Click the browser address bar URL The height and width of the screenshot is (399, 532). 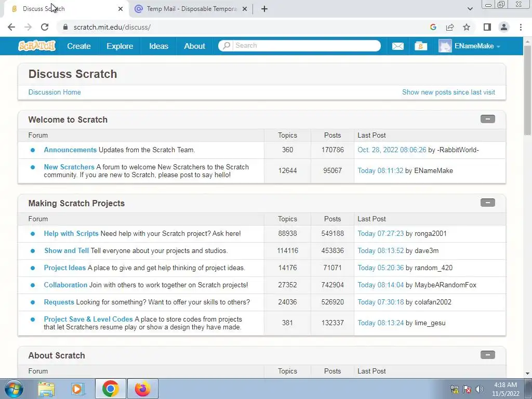click(112, 27)
